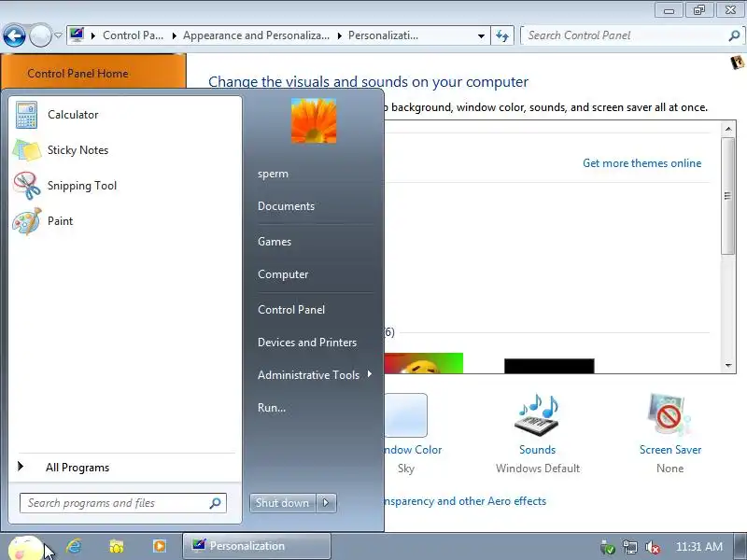
Task: Open Documents from the Start menu
Action: pos(286,206)
